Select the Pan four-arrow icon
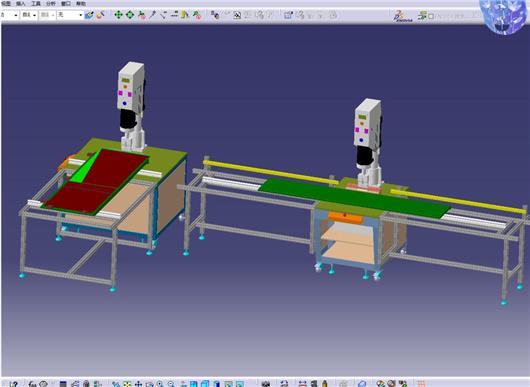The width and height of the screenshot is (530, 387). coord(138,384)
